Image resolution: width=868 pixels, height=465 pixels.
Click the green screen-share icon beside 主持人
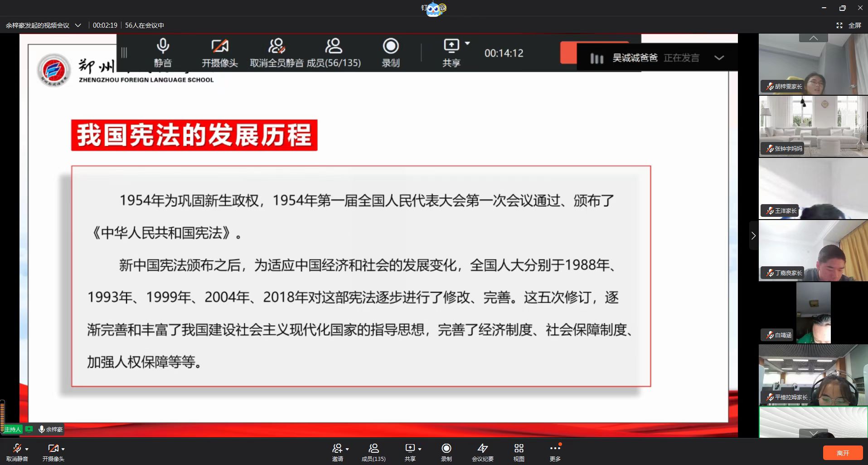click(29, 429)
